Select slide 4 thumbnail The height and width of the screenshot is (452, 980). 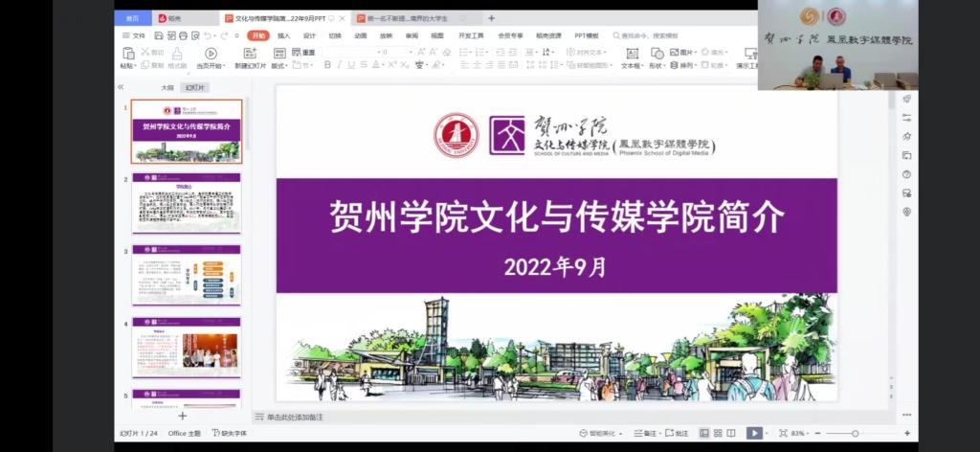tap(187, 348)
